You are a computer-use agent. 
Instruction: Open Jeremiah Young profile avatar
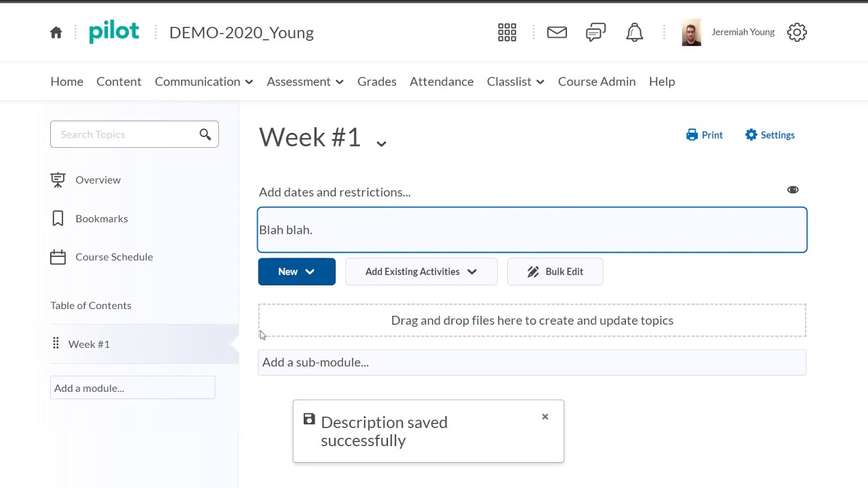691,33
